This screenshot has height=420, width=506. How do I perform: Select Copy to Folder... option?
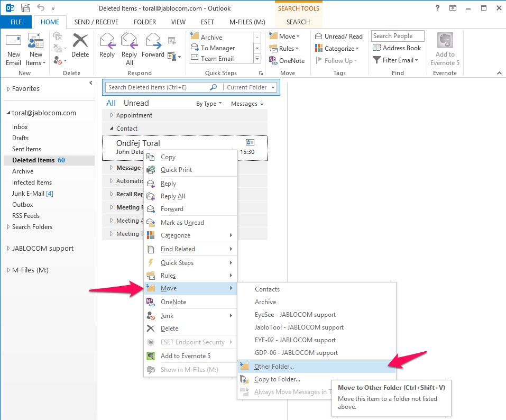[277, 379]
